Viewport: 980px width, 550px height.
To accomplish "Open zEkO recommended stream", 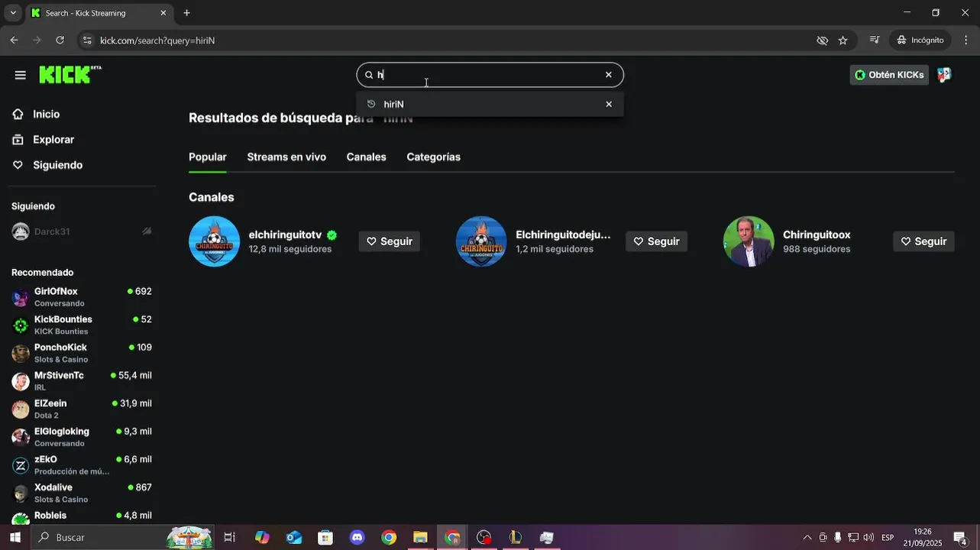I will pyautogui.click(x=82, y=465).
